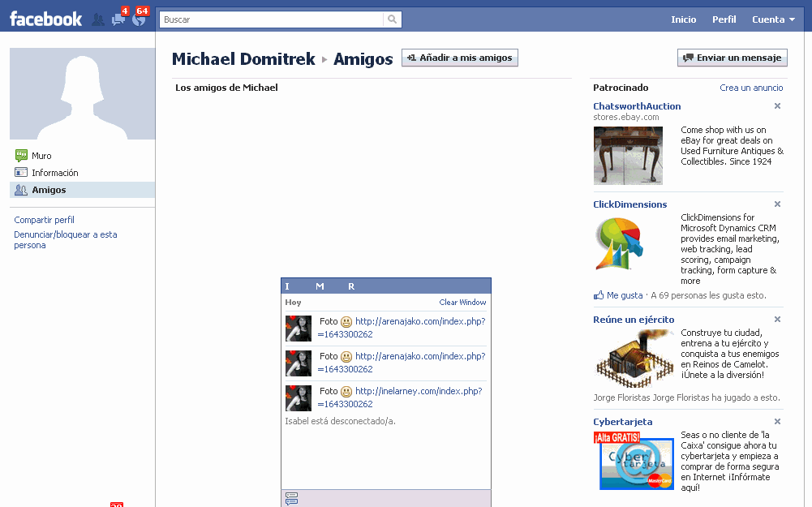
Task: Click the smiley emoticon in inelarney chat message
Action: (346, 392)
